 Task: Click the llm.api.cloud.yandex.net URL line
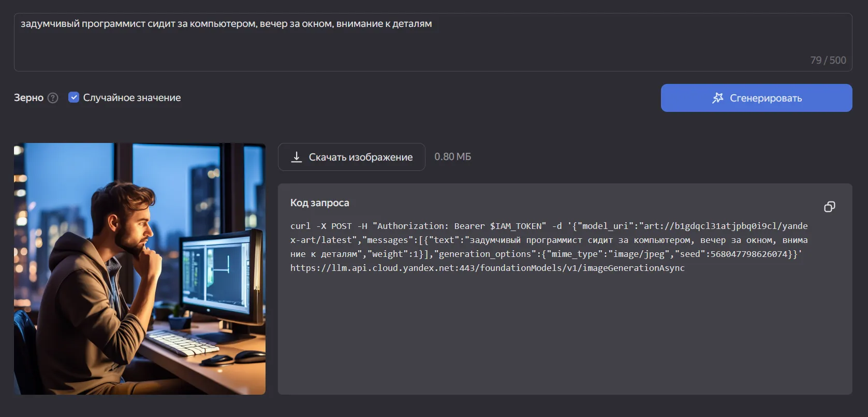(x=487, y=268)
